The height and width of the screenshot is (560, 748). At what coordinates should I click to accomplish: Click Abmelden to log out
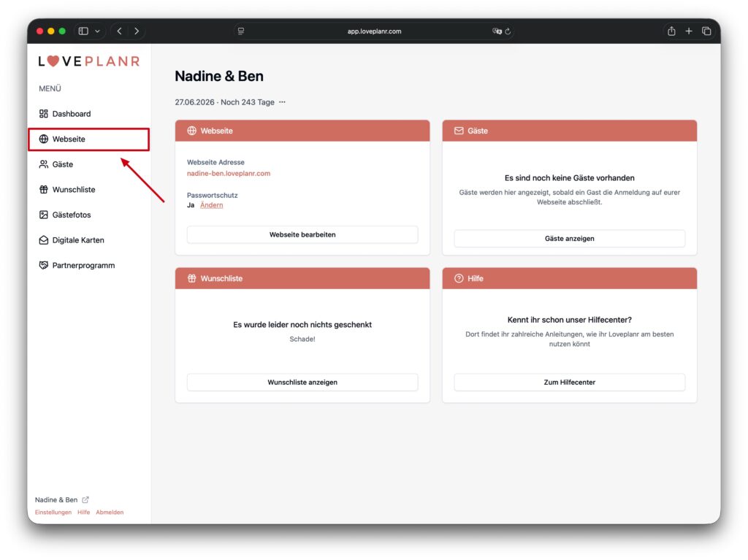pyautogui.click(x=110, y=513)
